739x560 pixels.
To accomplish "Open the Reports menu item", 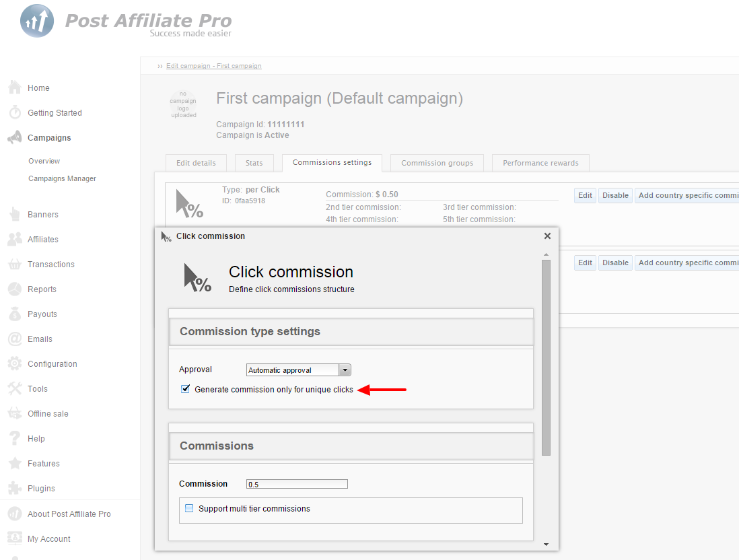I will point(42,289).
